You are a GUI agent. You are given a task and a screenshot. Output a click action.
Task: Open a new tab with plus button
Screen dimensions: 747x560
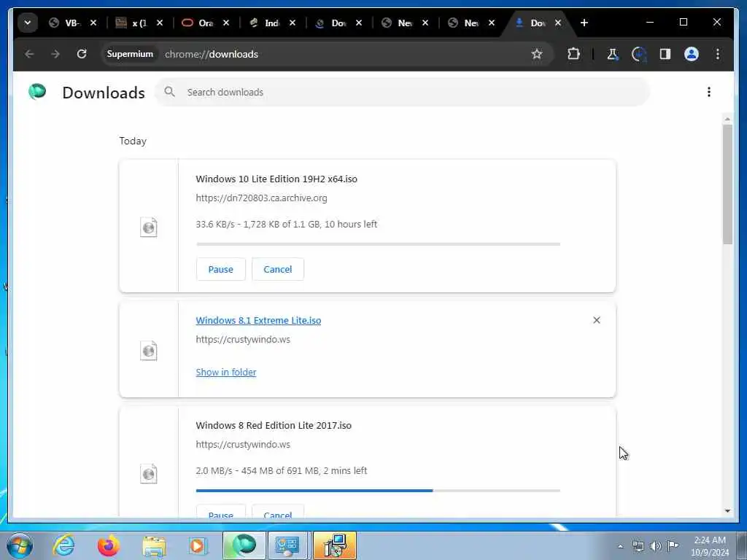coord(584,23)
